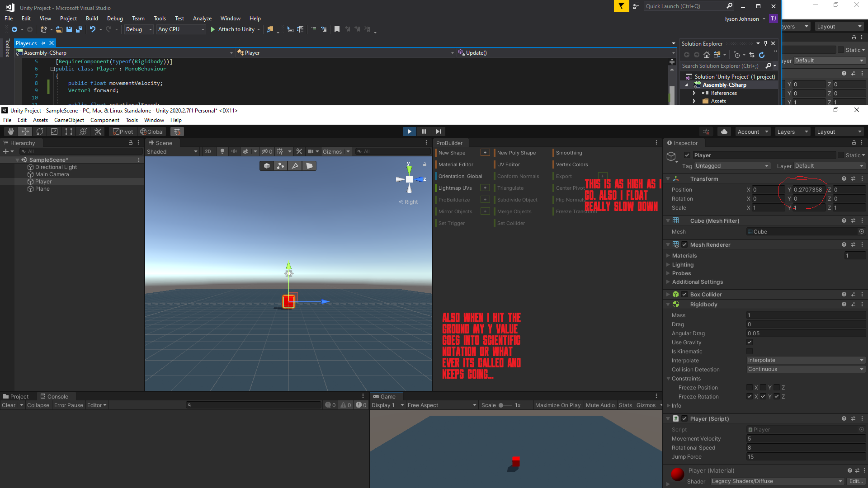Open the Layer Default dropdown in Inspector
Screen dimensions: 868x488
pos(829,166)
